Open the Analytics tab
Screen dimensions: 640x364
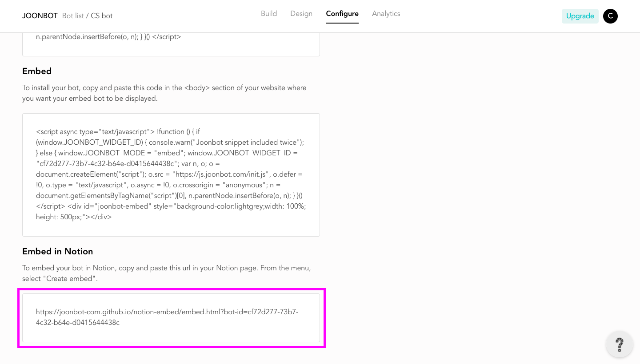click(386, 14)
